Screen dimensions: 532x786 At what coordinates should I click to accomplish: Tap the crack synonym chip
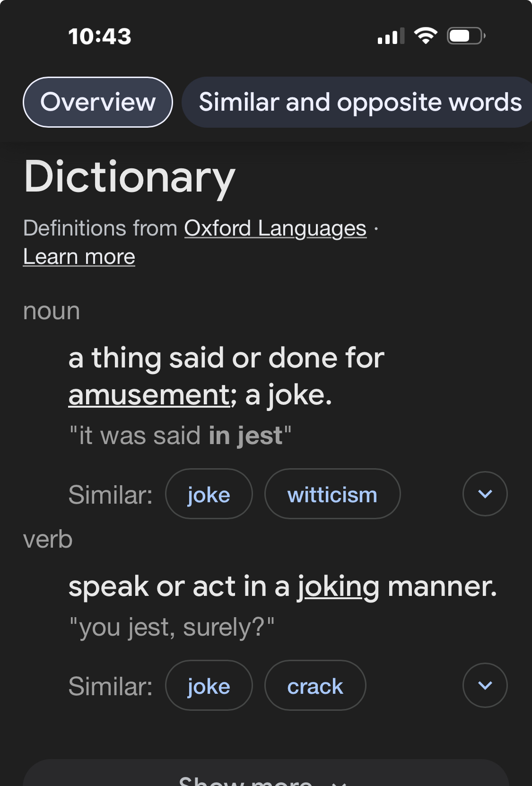point(315,686)
